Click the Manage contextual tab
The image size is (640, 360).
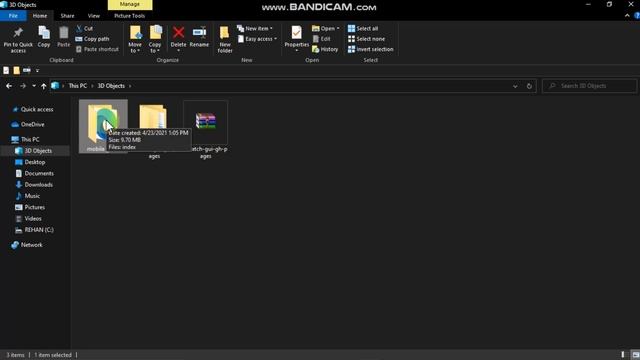coord(130,4)
